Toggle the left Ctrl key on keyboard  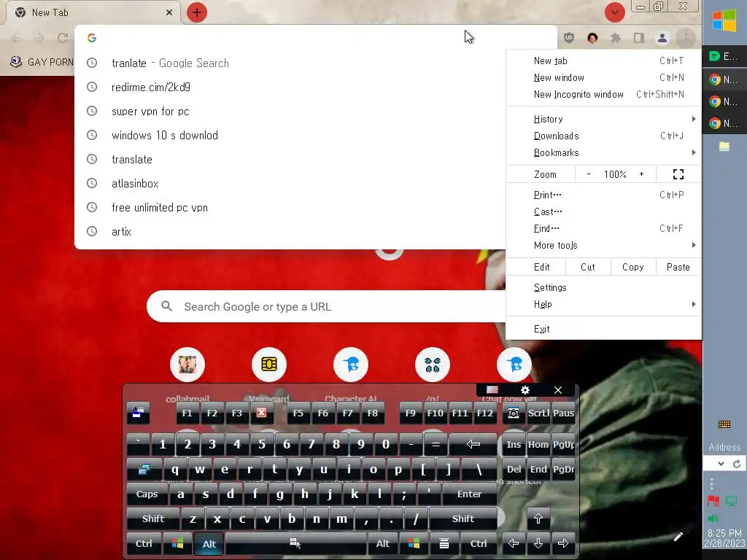[x=144, y=544]
